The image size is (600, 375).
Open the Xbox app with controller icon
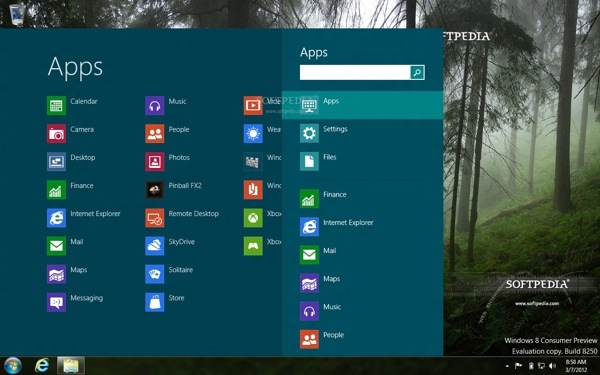point(253,246)
